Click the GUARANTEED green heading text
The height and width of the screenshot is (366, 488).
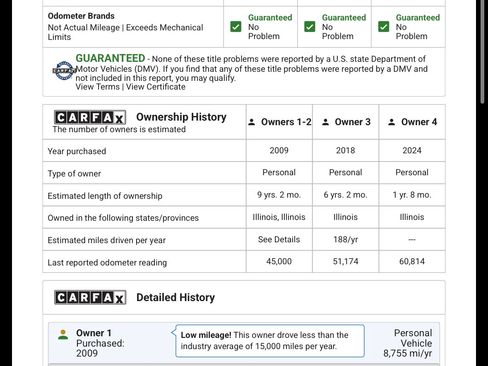coord(110,58)
